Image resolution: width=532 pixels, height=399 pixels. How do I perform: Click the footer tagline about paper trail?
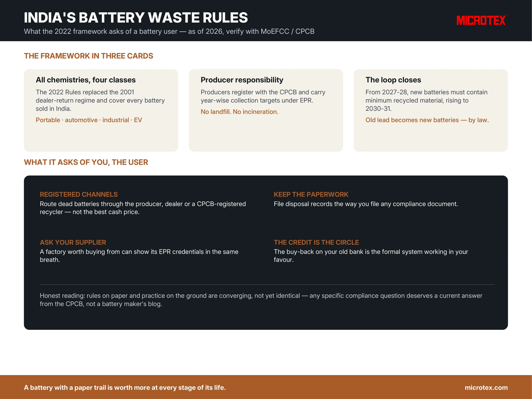click(x=125, y=388)
